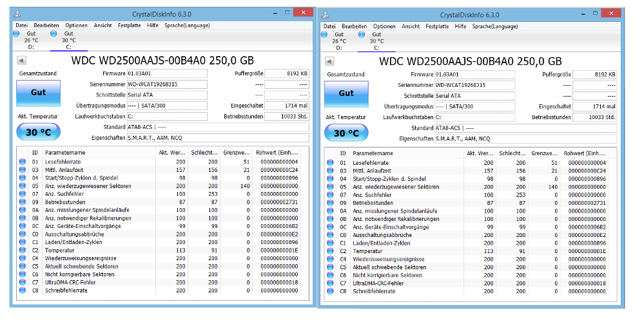Click Aktuell schwebende Sektoren orb in right window
The image size is (644, 333).
tap(330, 267)
